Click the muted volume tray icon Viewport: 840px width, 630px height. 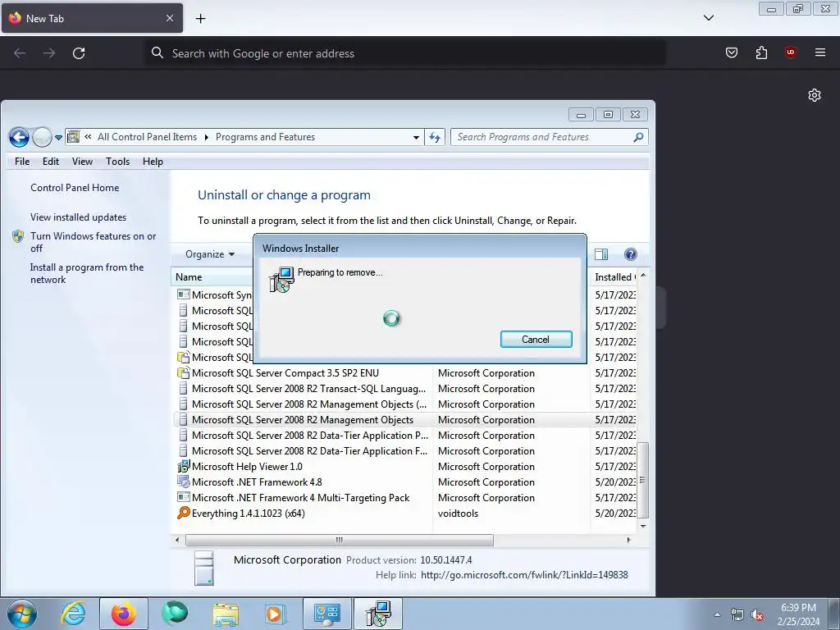click(x=757, y=615)
